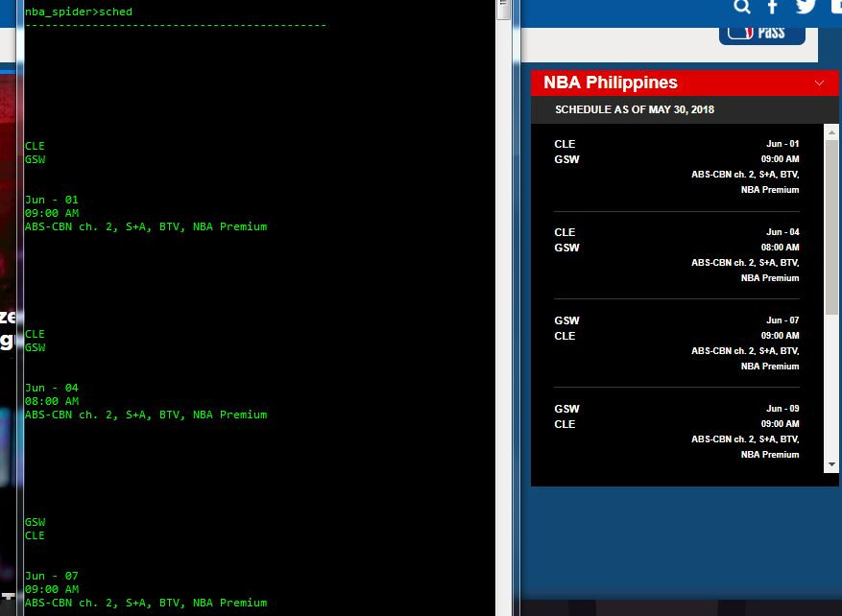
Task: Click the nba_spider>sched prompt line in terminal
Action: [x=79, y=12]
